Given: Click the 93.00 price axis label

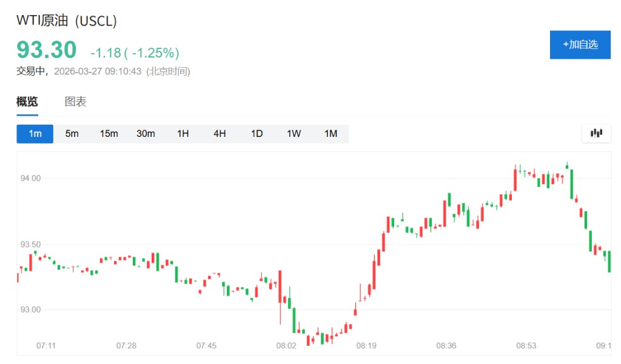Looking at the screenshot, I should 30,309.
